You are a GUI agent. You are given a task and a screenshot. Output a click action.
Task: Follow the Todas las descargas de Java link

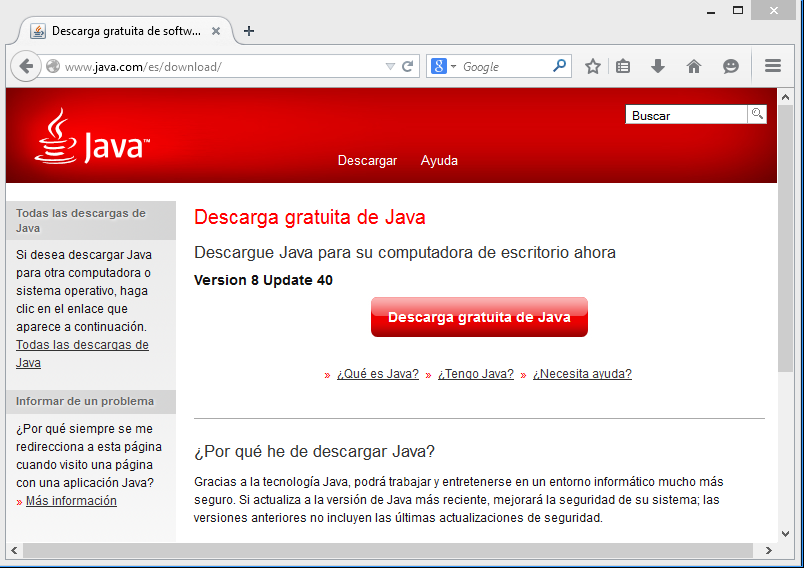(82, 354)
